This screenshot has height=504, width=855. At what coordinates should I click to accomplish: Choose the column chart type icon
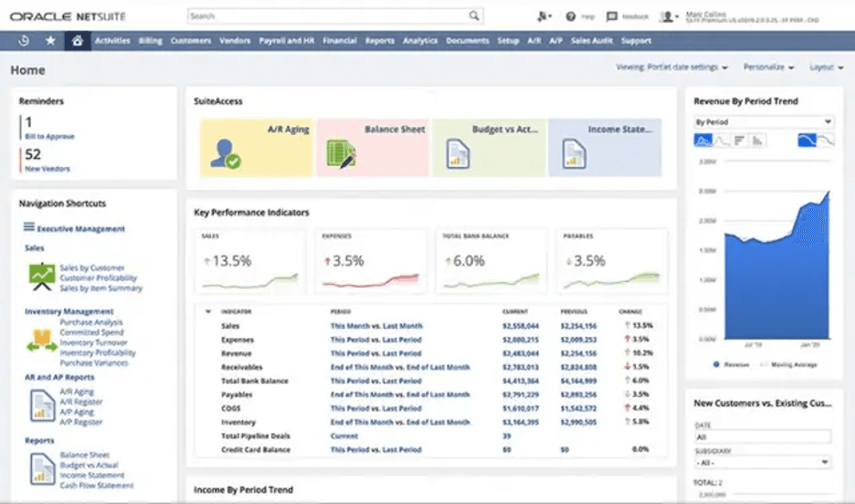(757, 141)
